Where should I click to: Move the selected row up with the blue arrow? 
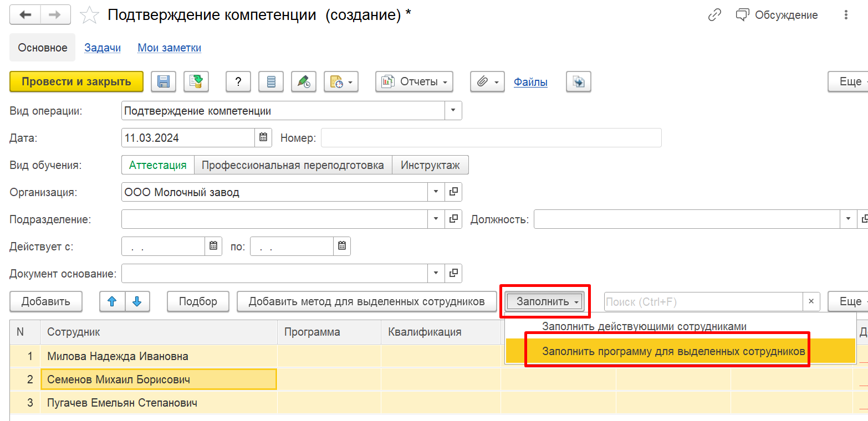113,301
